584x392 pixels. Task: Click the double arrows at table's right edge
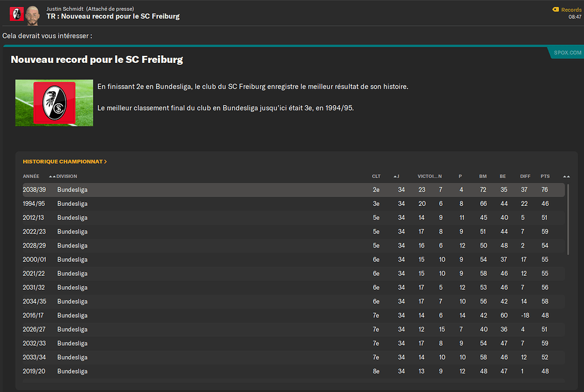566,176
